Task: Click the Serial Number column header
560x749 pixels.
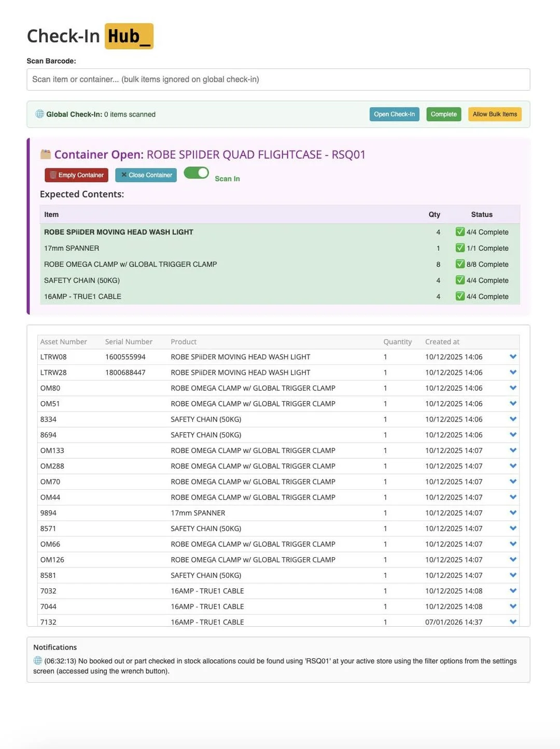Action: pyautogui.click(x=129, y=342)
